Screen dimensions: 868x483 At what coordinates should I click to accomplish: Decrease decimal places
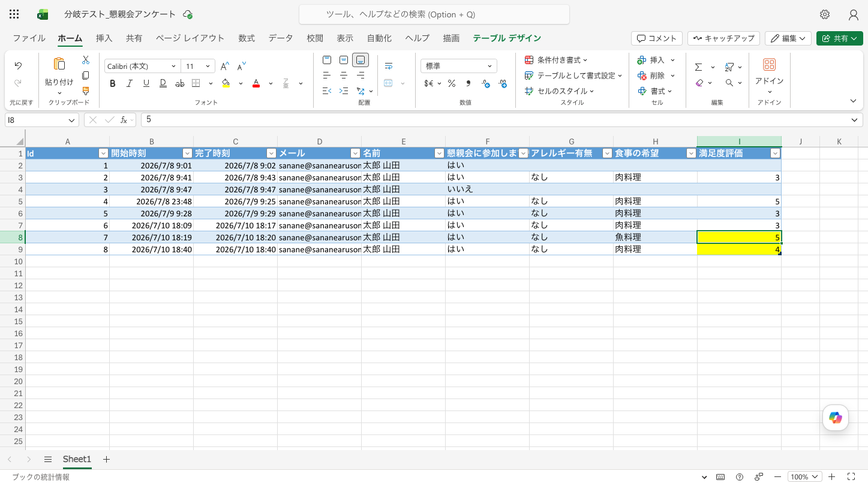pyautogui.click(x=486, y=83)
